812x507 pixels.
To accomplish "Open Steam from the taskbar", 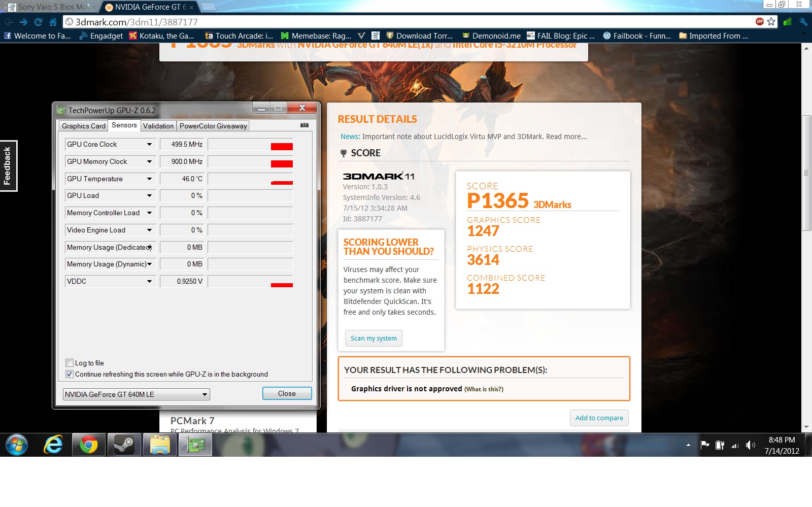I will click(x=124, y=445).
